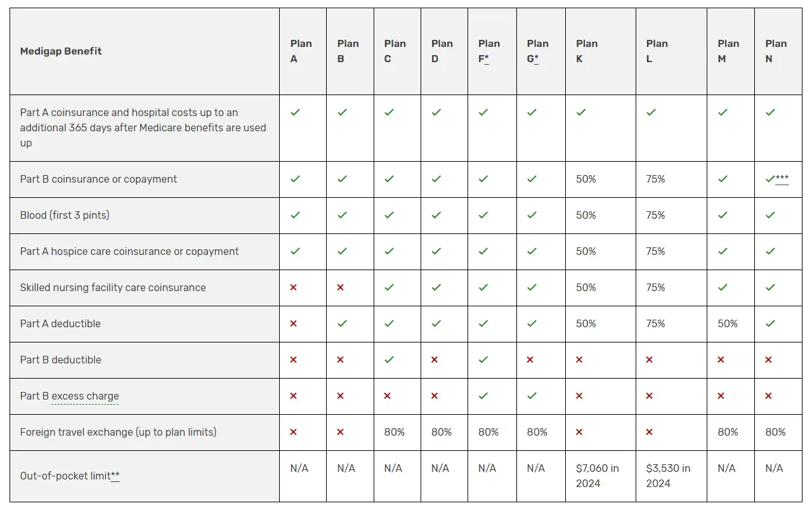Click Plan F checkmark in Part B excess charge row
Screen dimensions: 812x508
(x=483, y=396)
